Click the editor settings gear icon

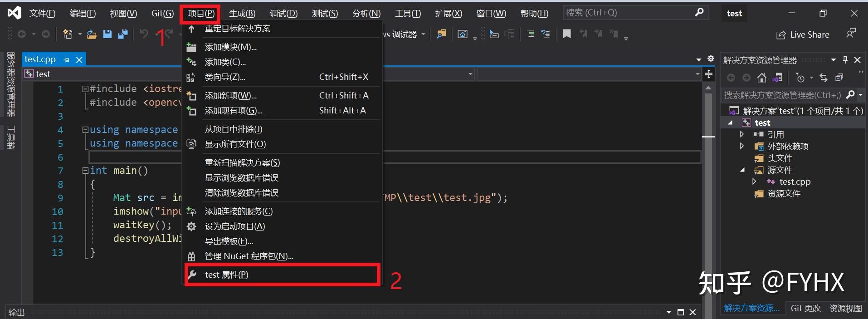pos(711,59)
